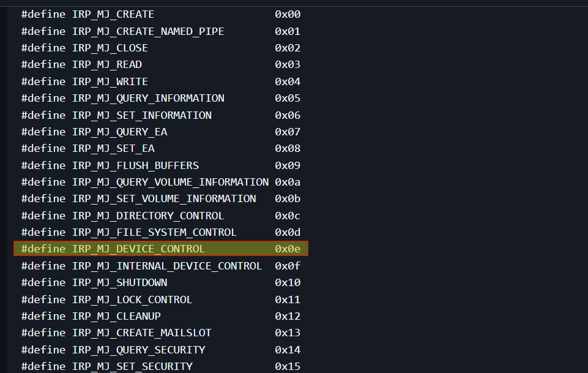588x373 pixels.
Task: Place cursor on IRP_MJ_SHUTDOWN
Action: tap(119, 282)
